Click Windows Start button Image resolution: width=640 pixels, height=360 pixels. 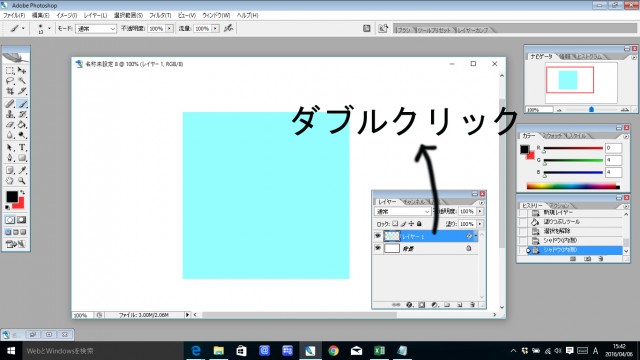pyautogui.click(x=11, y=351)
